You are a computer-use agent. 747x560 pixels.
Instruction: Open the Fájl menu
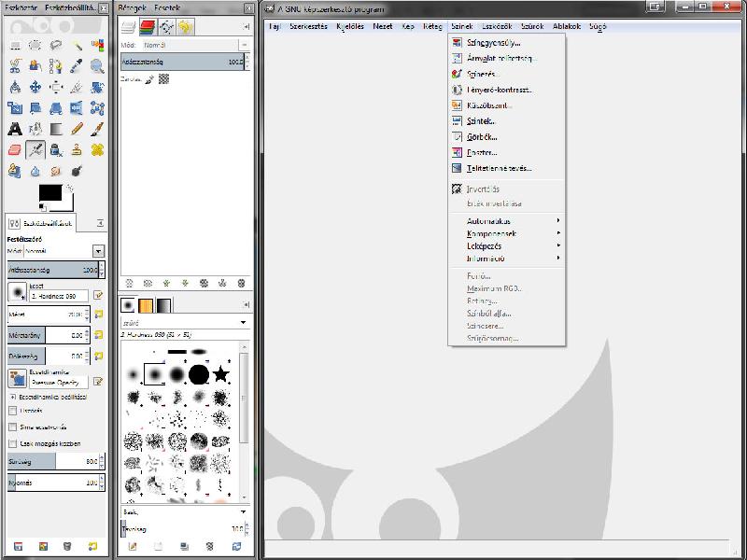(275, 26)
